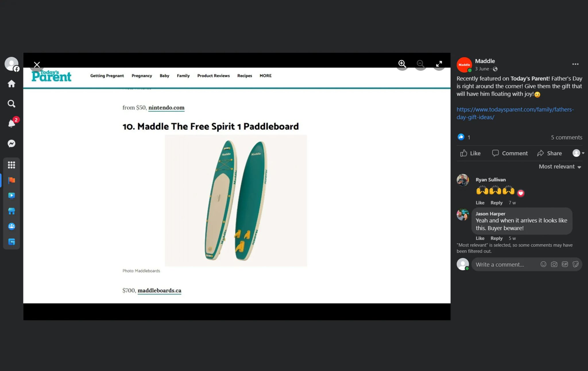Add a sticker to your comment
Image resolution: width=588 pixels, height=371 pixels.
click(x=576, y=264)
